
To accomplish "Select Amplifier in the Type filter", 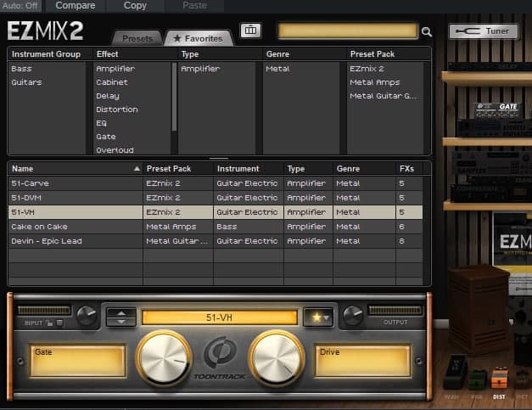I will [x=200, y=69].
